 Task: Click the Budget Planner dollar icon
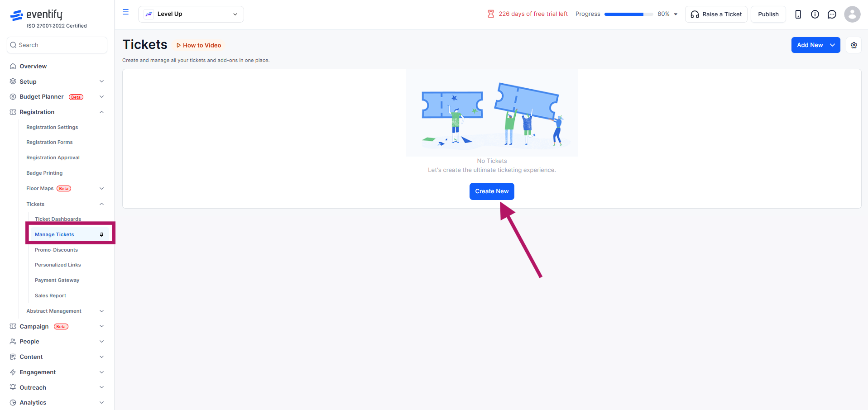point(13,97)
